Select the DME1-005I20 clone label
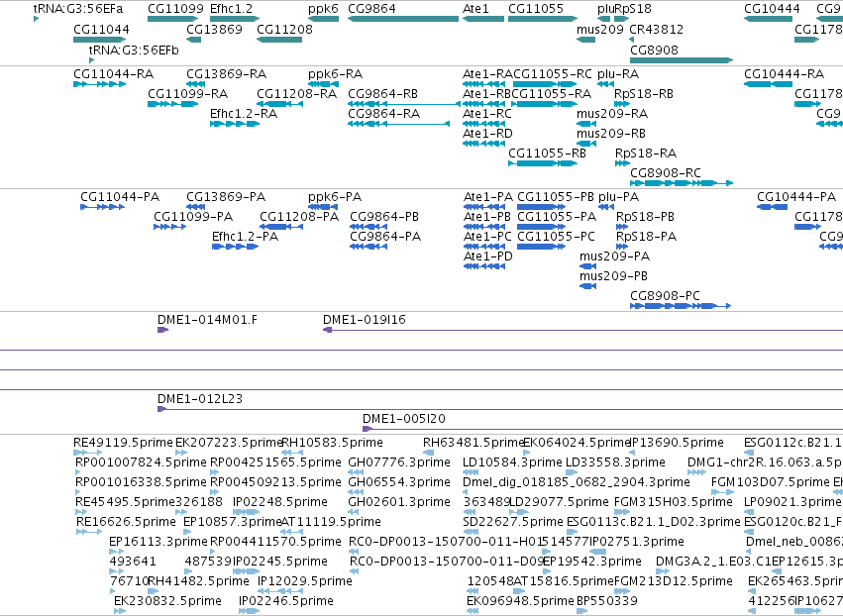The width and height of the screenshot is (843, 616). point(404,419)
